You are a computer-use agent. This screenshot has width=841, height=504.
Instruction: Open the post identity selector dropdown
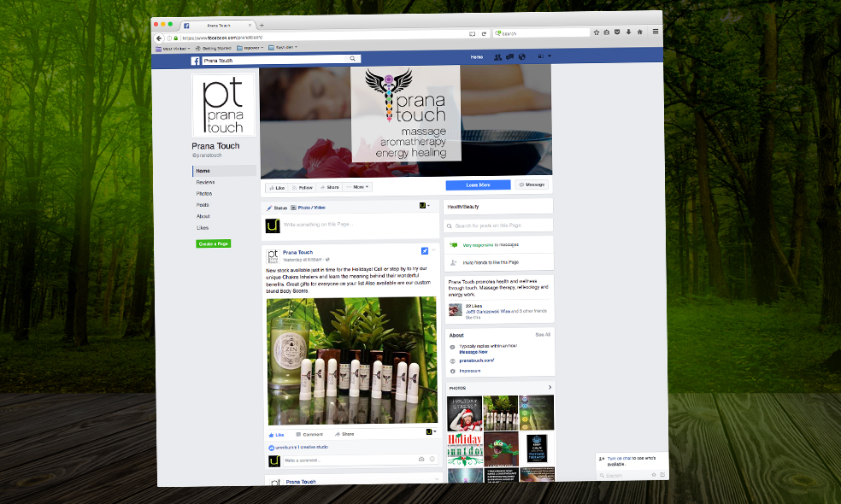tap(432, 431)
